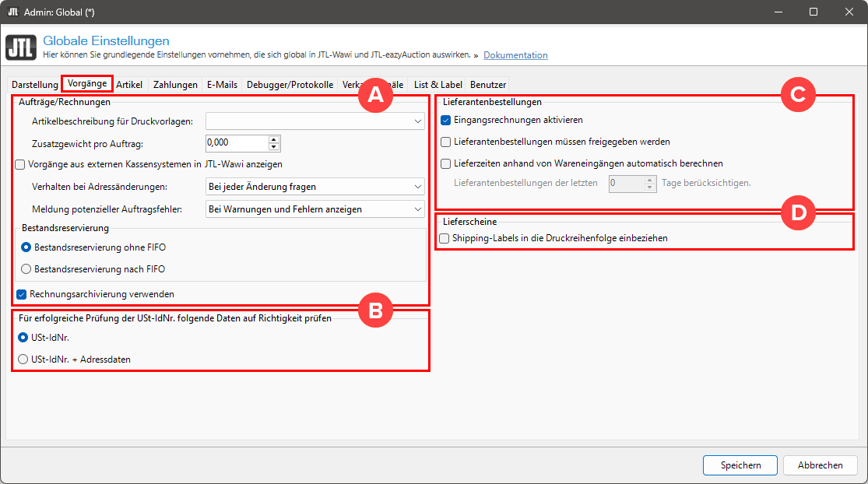This screenshot has height=484, width=868.
Task: Click the Speichern button
Action: pos(740,465)
